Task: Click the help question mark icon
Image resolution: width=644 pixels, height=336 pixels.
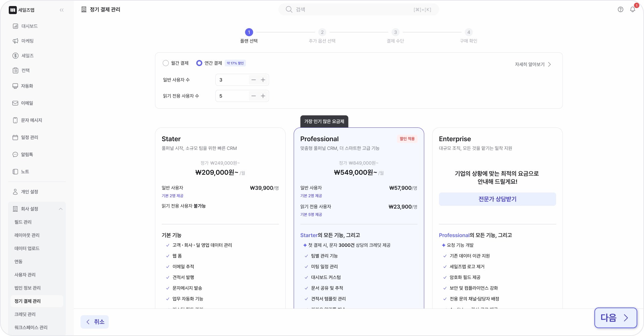Action: 620,9
